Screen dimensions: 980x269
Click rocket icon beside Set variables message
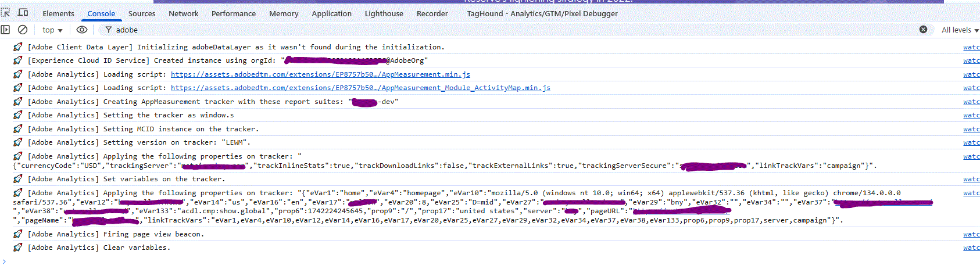pyautogui.click(x=18, y=179)
